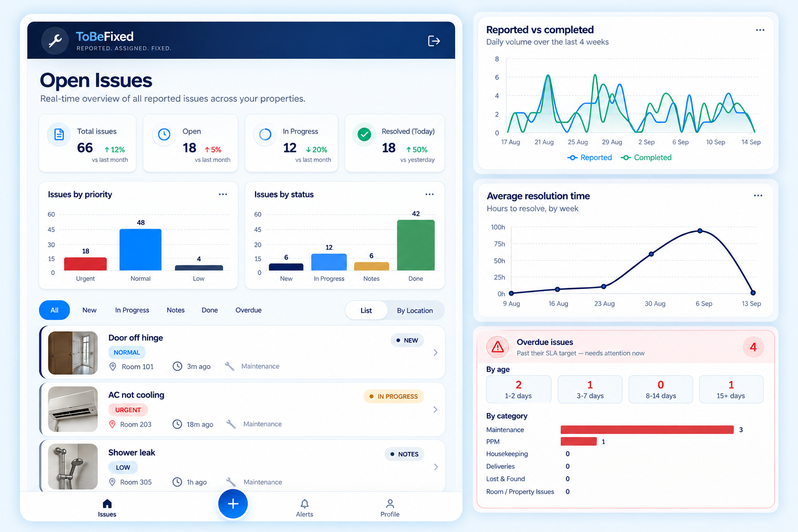
Task: Switch to List view
Action: click(x=366, y=311)
